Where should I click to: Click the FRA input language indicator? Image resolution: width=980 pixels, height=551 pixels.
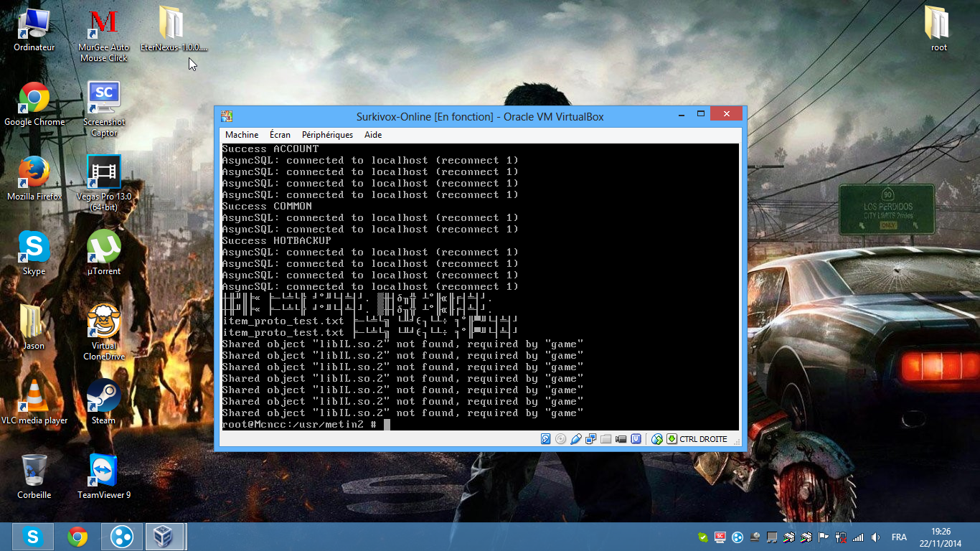[x=899, y=537]
